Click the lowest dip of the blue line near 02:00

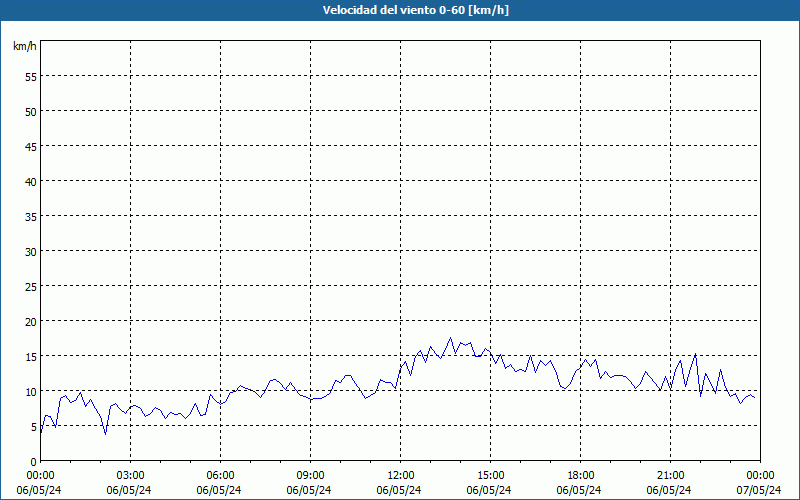tap(106, 434)
